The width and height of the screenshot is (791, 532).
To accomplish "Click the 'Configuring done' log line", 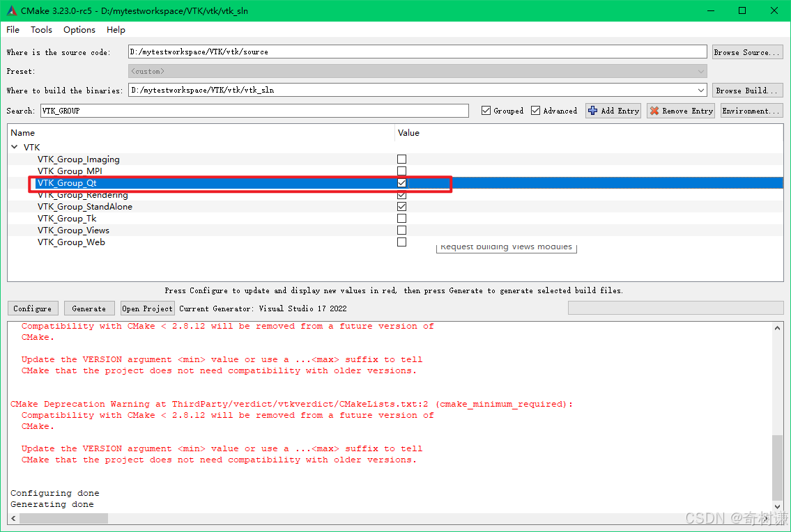I will click(x=55, y=493).
